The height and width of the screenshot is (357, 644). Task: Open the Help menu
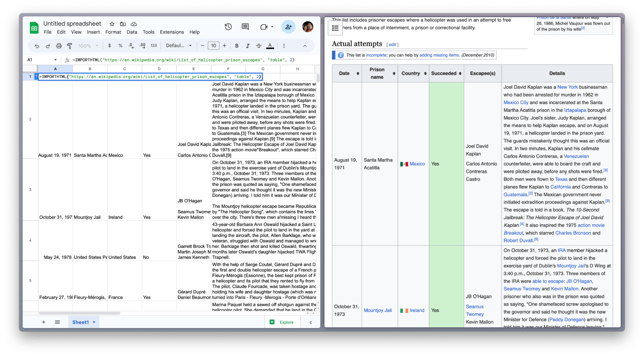194,32
